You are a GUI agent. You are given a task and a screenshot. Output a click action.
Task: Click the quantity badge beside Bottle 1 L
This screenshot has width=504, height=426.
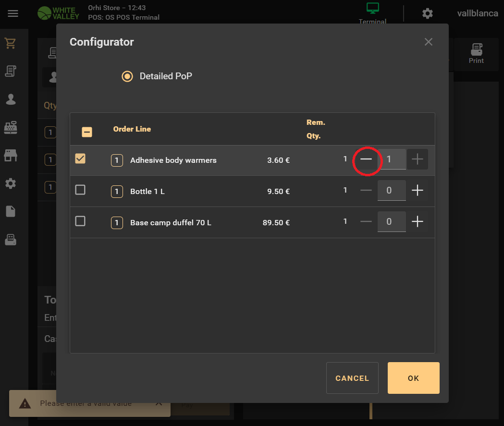click(x=117, y=191)
